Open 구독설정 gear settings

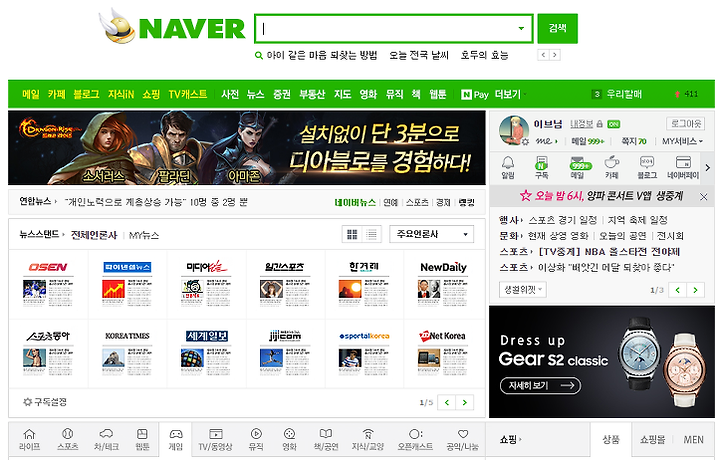pos(45,402)
